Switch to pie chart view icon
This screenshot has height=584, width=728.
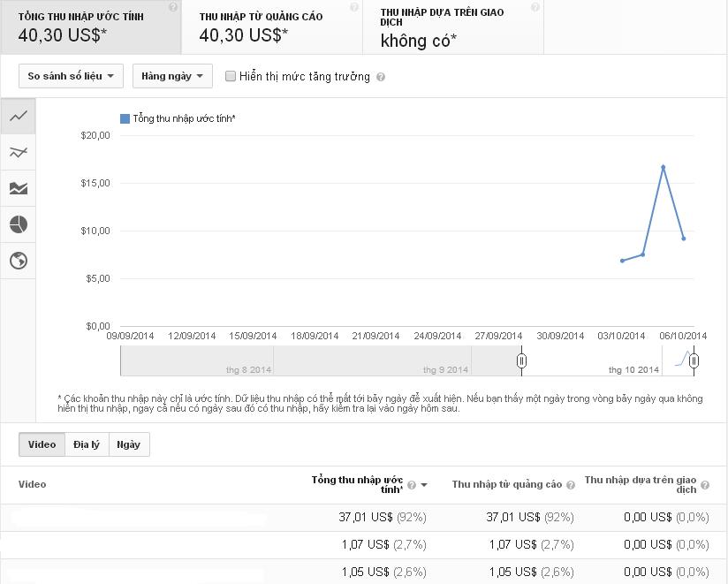click(18, 224)
